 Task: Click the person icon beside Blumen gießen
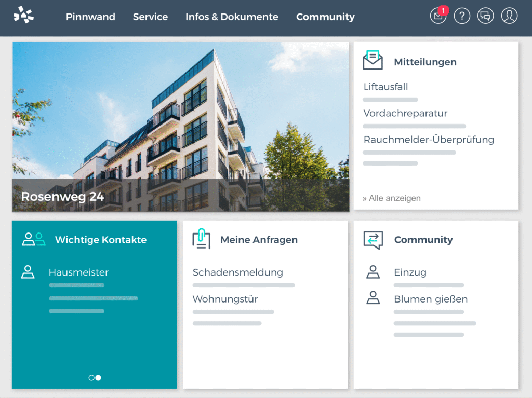373,298
